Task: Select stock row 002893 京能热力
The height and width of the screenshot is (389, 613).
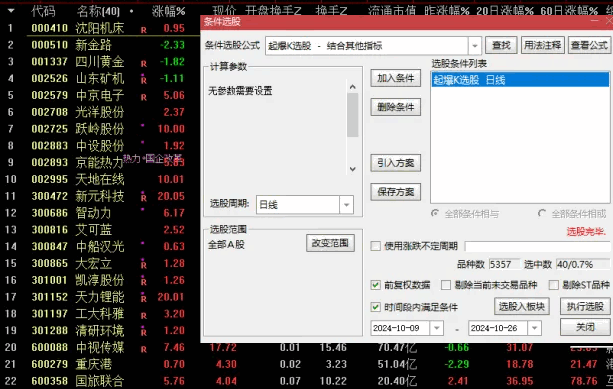Action: pyautogui.click(x=100, y=163)
